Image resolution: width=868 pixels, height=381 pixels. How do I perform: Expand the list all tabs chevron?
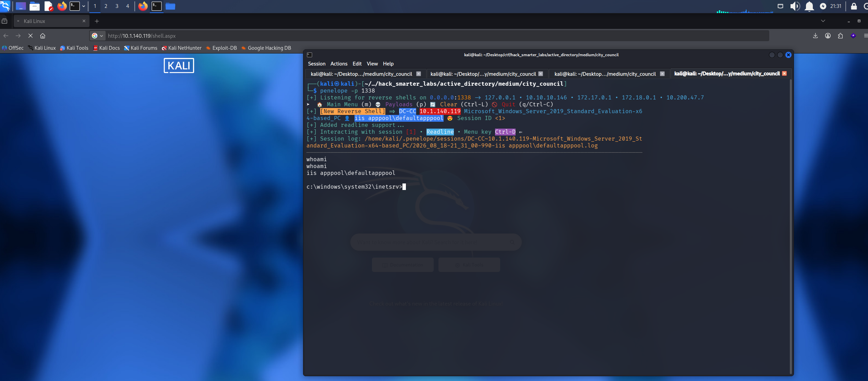[x=823, y=21]
